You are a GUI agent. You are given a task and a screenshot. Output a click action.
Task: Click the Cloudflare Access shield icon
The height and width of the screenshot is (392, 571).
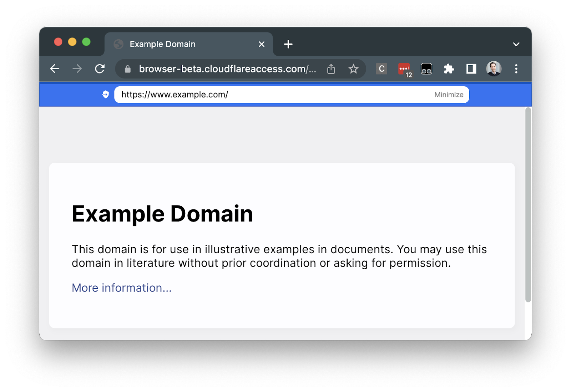[105, 95]
